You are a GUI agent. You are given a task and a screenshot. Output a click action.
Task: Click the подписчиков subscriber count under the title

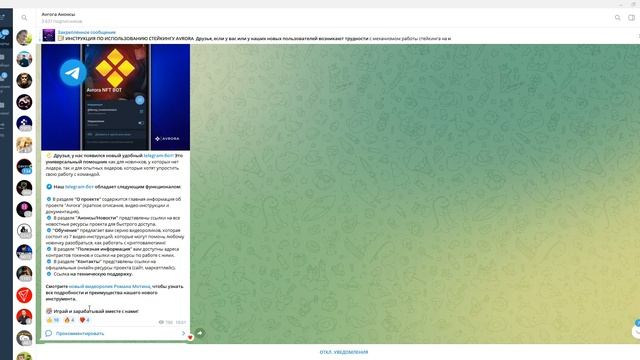pyautogui.click(x=62, y=21)
